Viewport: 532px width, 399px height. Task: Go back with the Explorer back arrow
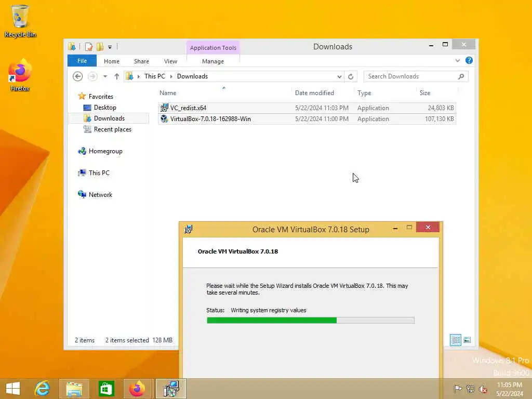[78, 76]
